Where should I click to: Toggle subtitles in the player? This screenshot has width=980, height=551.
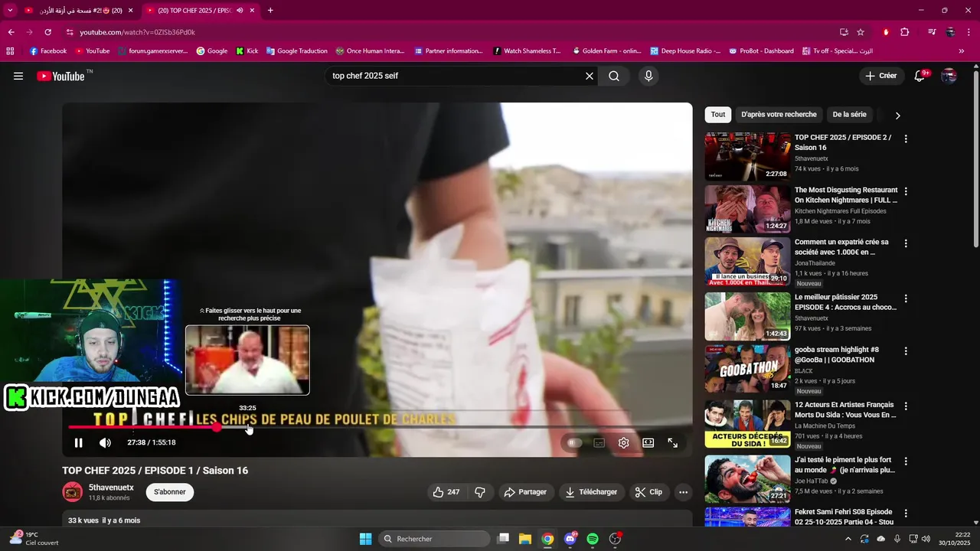(599, 442)
